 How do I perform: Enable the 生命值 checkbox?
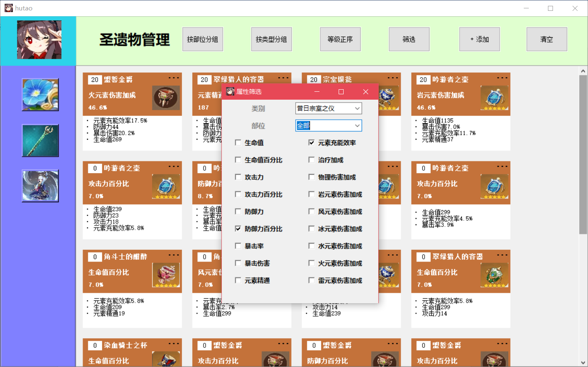click(238, 143)
